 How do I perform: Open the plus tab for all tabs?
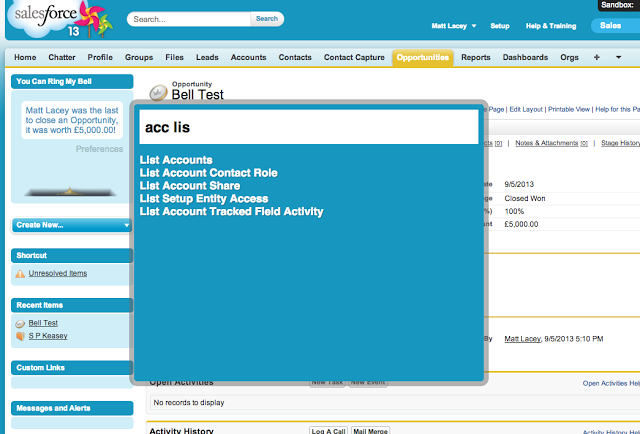598,58
